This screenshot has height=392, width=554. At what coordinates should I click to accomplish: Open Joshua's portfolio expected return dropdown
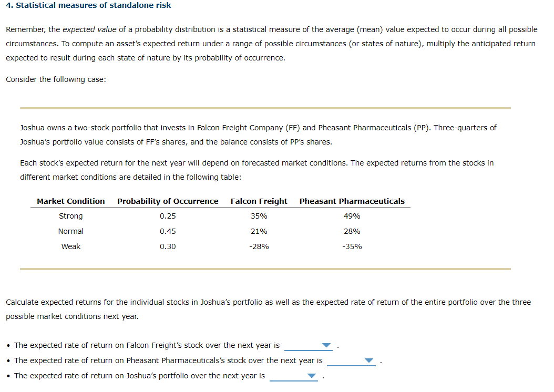pyautogui.click(x=312, y=376)
